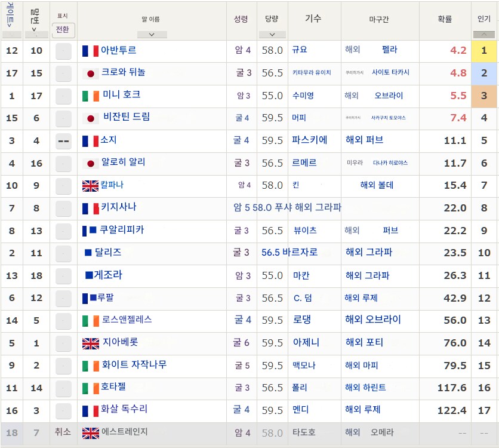The height and width of the screenshot is (448, 499).
Task: Click the 인기 column sort chevron
Action: click(x=484, y=35)
